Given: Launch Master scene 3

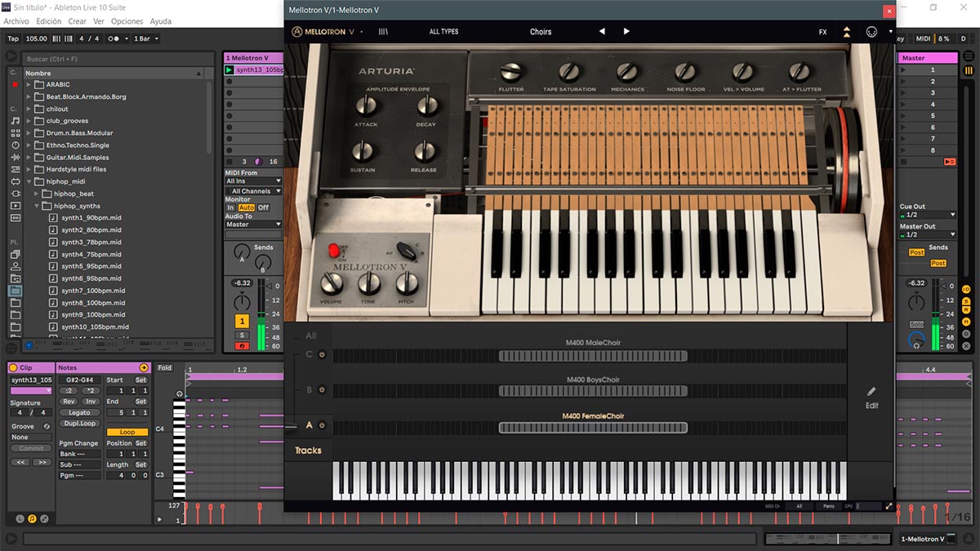Looking at the screenshot, I should pyautogui.click(x=928, y=93).
